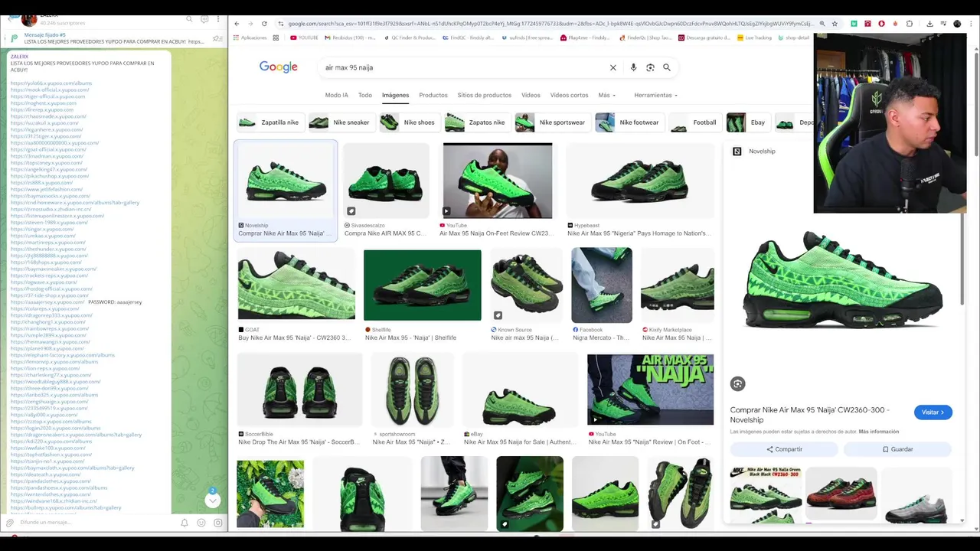Open Más información copyright link

pos(879,432)
